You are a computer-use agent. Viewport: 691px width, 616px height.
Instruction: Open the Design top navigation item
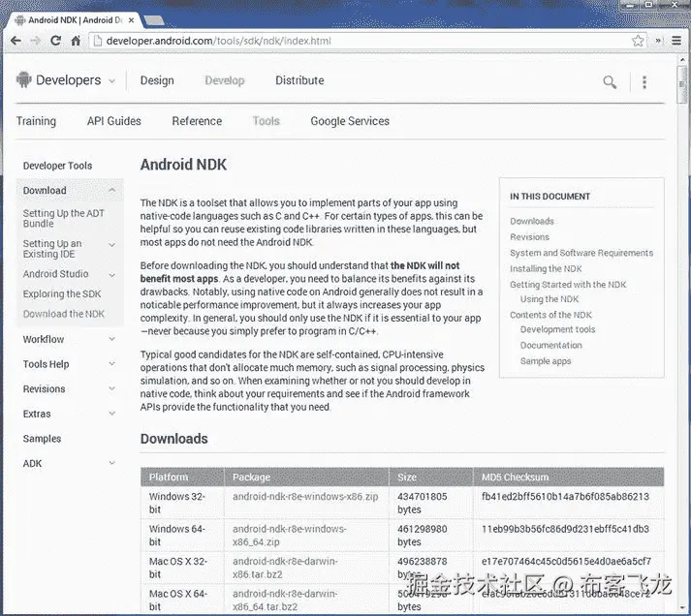pyautogui.click(x=157, y=80)
